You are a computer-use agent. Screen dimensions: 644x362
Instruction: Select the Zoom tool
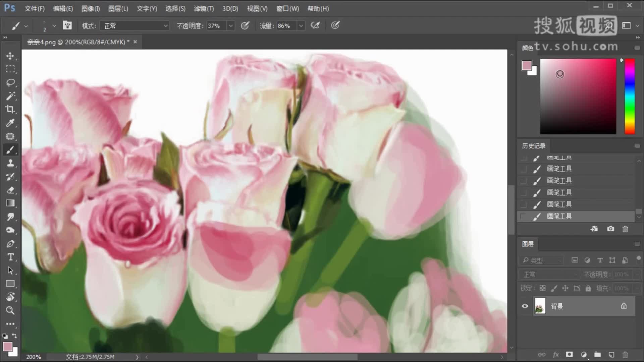10,311
